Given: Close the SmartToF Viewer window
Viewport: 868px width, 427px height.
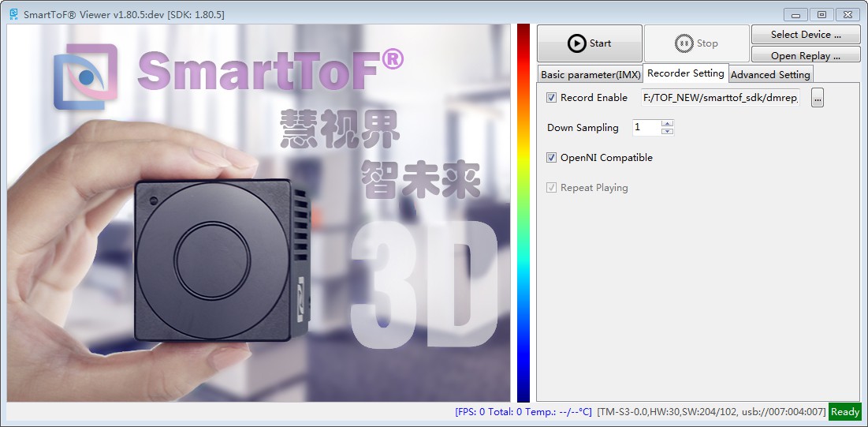Looking at the screenshot, I should [848, 15].
